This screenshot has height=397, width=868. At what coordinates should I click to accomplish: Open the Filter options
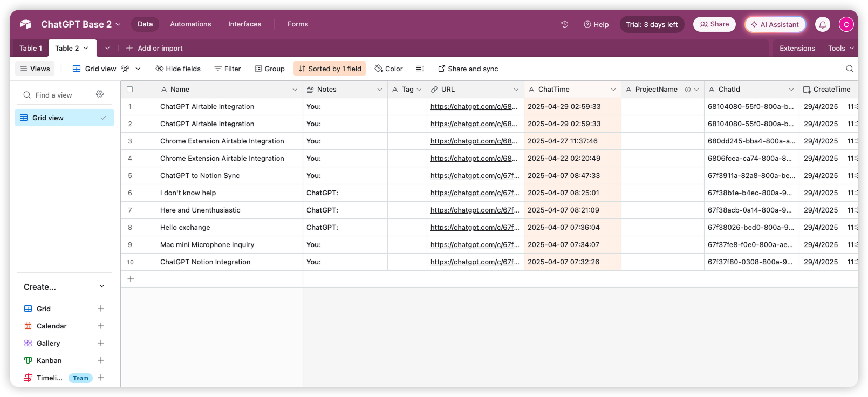click(227, 69)
